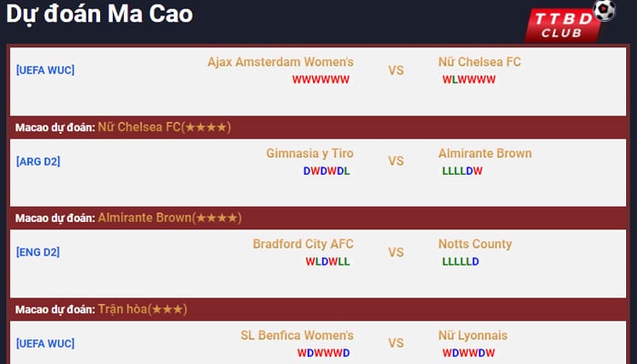Click Macao prediction Nữ Chelsea FC four stars
The height and width of the screenshot is (364, 637).
(x=164, y=127)
